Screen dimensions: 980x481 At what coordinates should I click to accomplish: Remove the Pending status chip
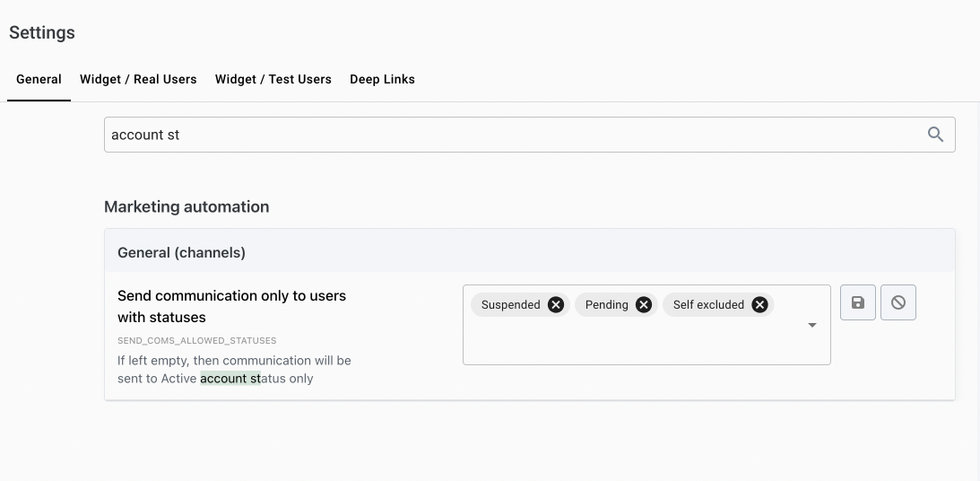click(x=643, y=305)
